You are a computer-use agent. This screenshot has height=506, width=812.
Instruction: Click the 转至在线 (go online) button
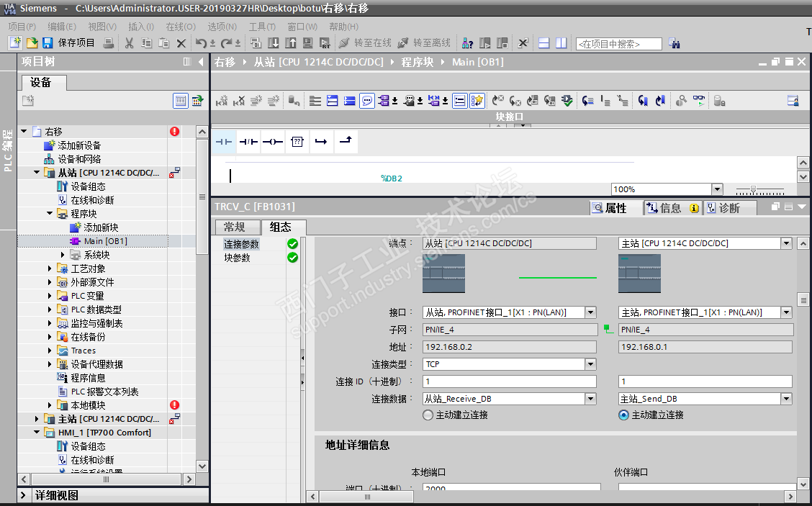365,43
